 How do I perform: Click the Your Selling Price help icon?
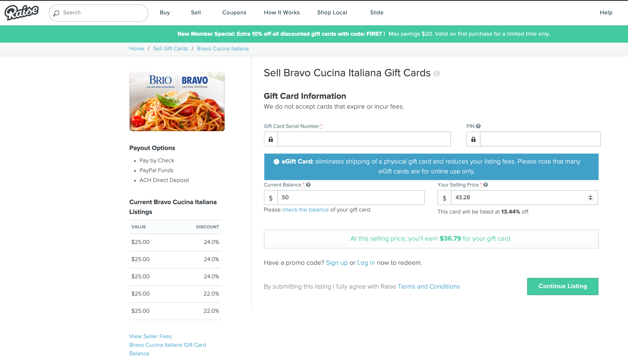click(486, 185)
